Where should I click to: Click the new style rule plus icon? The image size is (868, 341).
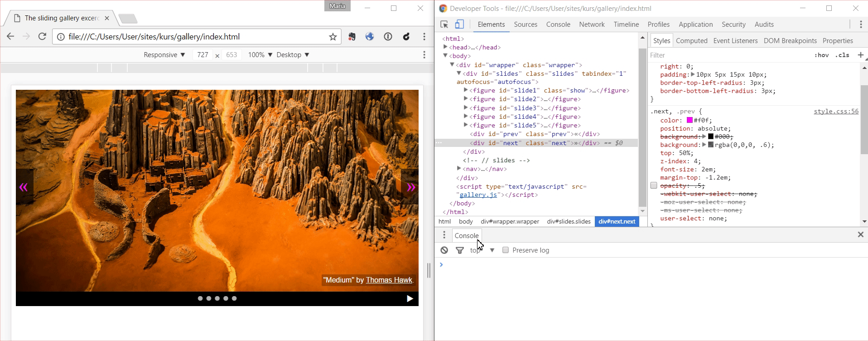point(860,55)
